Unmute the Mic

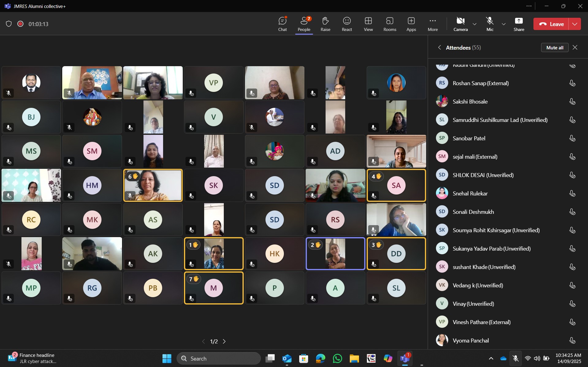pos(490,24)
